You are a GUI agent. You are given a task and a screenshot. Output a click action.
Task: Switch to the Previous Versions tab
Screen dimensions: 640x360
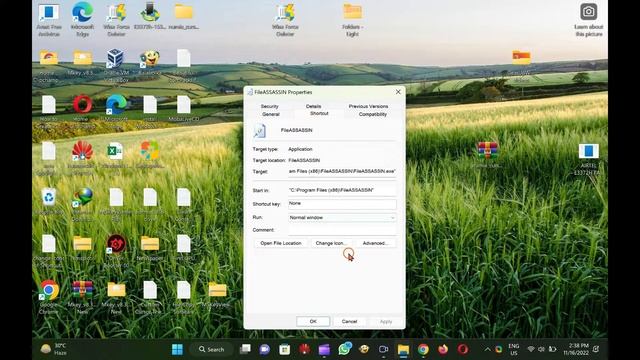[x=368, y=106]
